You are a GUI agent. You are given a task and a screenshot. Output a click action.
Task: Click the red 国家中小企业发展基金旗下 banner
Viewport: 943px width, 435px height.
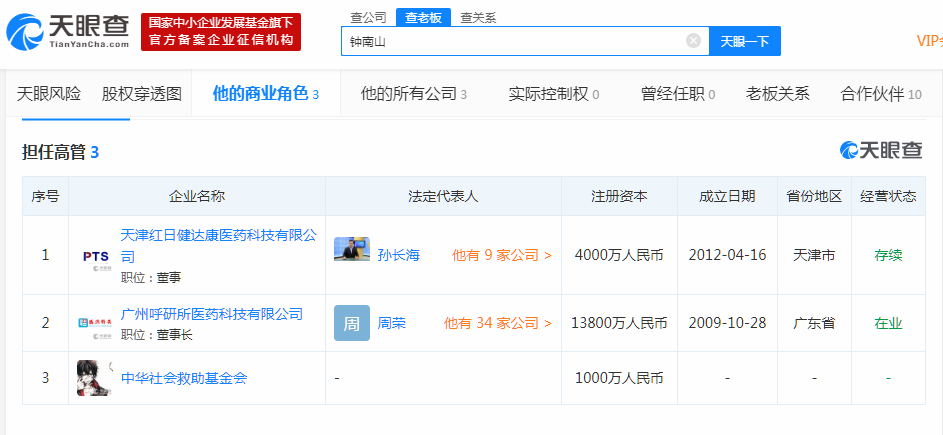click(221, 32)
